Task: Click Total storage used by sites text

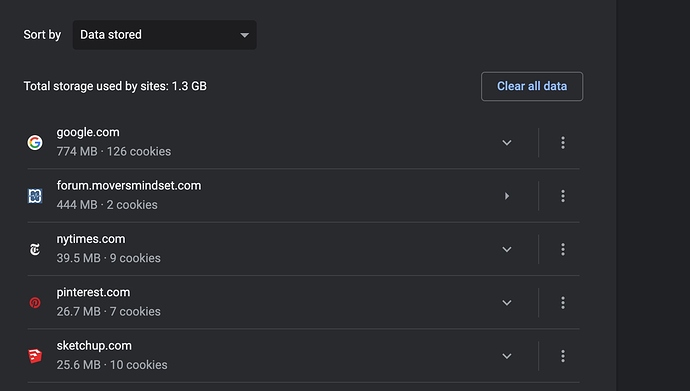Action: tap(115, 86)
